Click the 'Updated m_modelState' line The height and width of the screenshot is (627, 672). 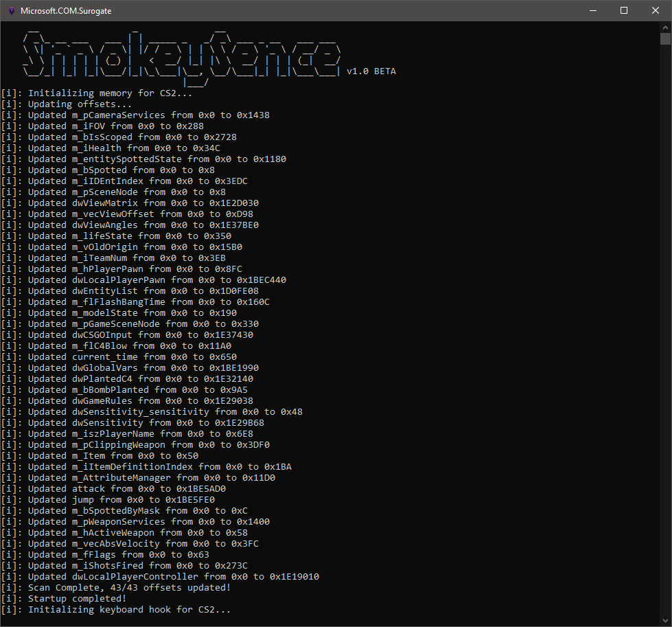point(119,313)
